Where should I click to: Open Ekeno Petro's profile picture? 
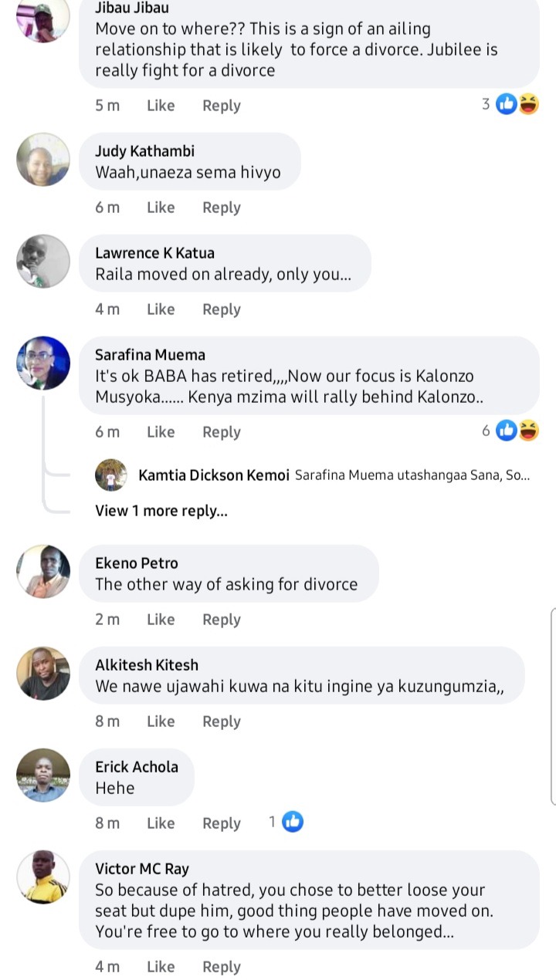coord(43,572)
